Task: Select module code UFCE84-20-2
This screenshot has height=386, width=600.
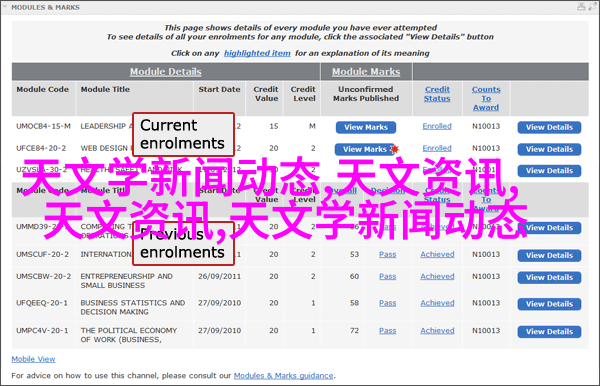Action: pos(41,148)
